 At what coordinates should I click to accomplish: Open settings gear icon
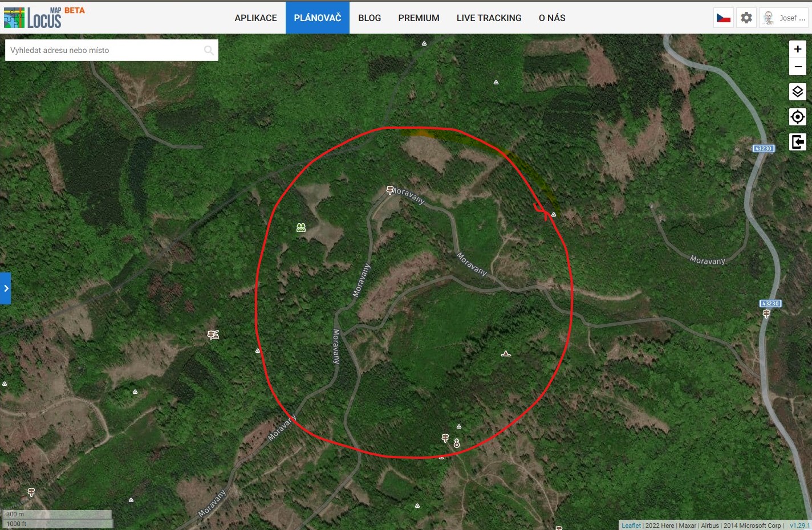[x=746, y=18]
